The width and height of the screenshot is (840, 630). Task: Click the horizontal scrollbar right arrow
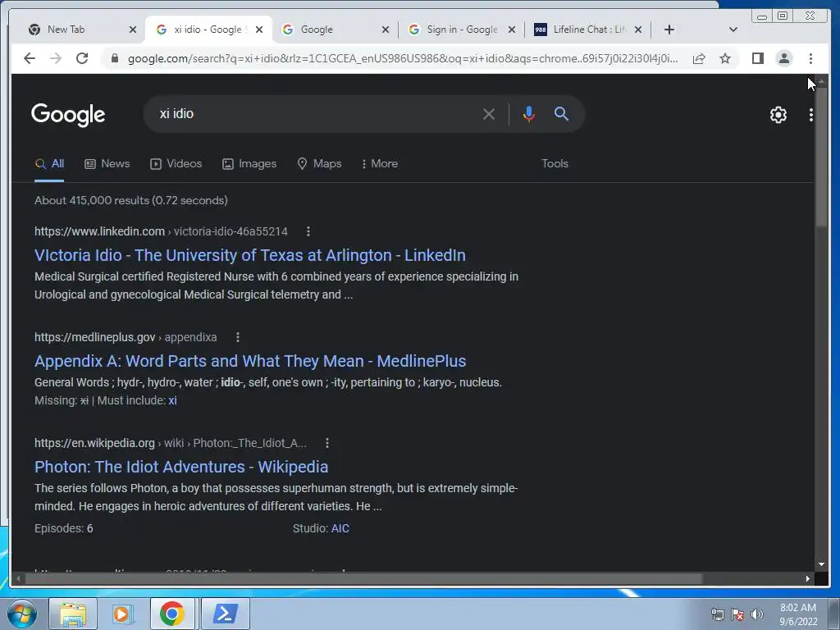(808, 578)
